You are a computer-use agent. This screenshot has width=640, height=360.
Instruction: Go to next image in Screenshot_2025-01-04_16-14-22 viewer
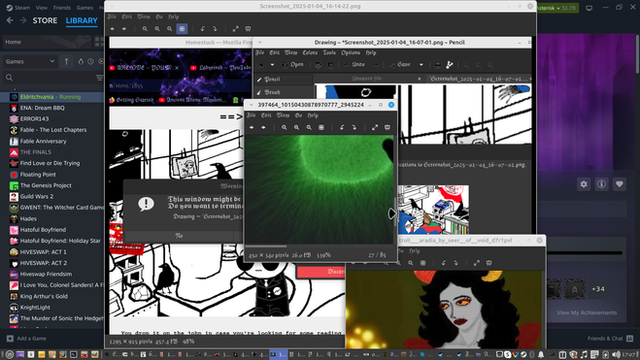coord(124,29)
